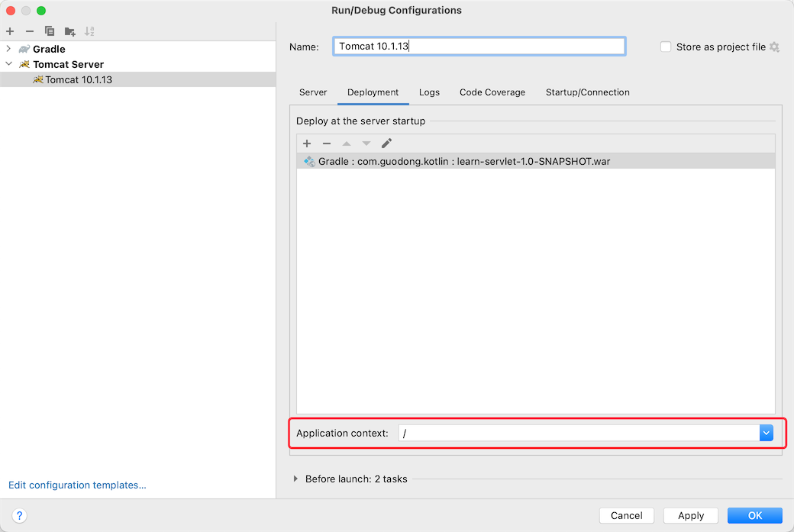Move the deployed artifact up

tap(347, 143)
